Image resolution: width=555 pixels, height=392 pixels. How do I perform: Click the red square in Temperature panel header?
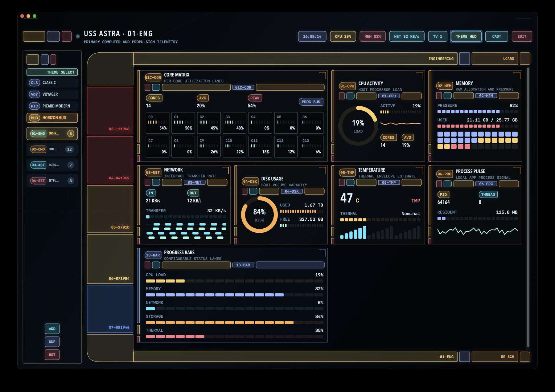342,182
